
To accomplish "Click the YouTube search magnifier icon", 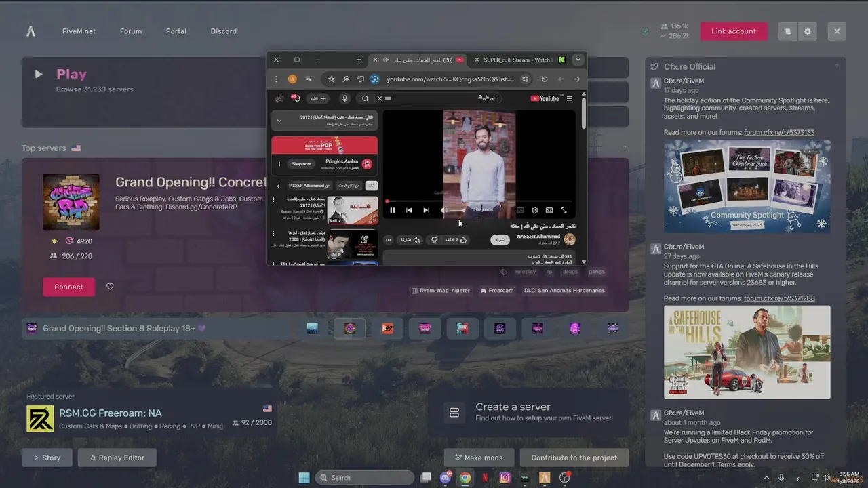I will (365, 98).
